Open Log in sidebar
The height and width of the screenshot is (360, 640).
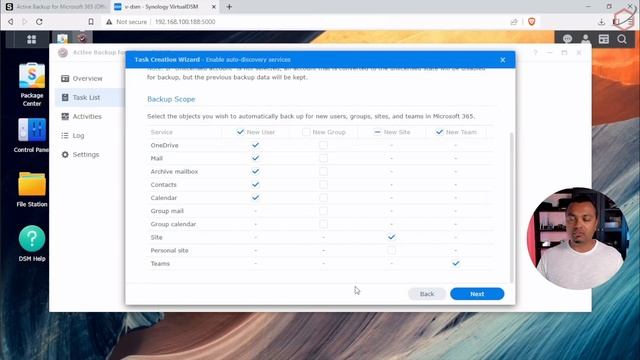coord(89,136)
